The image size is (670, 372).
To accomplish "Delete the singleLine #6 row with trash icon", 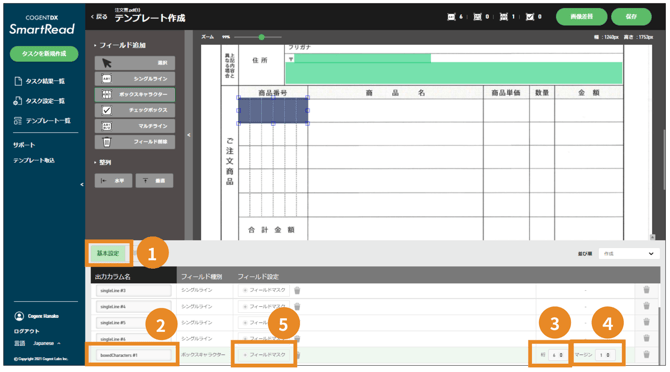I will click(646, 338).
